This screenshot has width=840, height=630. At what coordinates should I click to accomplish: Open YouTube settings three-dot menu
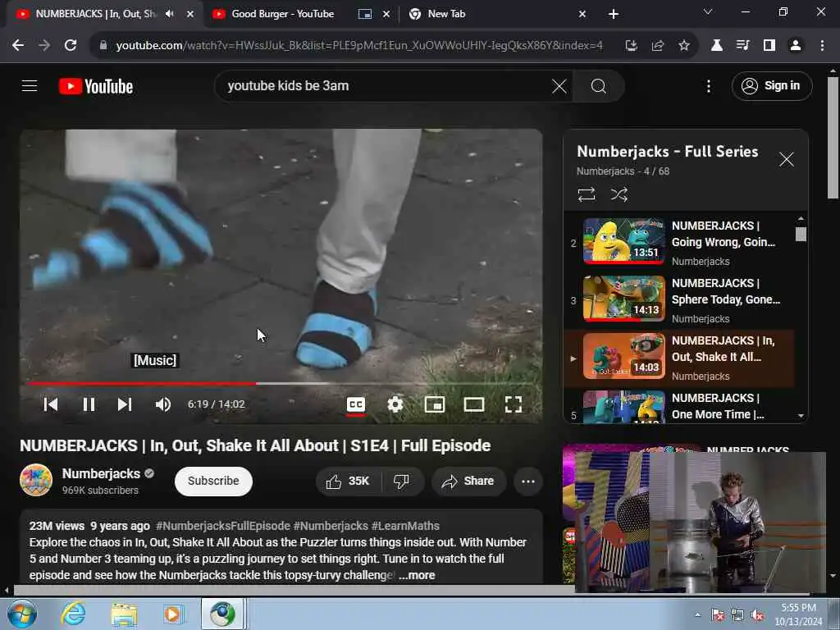point(708,85)
